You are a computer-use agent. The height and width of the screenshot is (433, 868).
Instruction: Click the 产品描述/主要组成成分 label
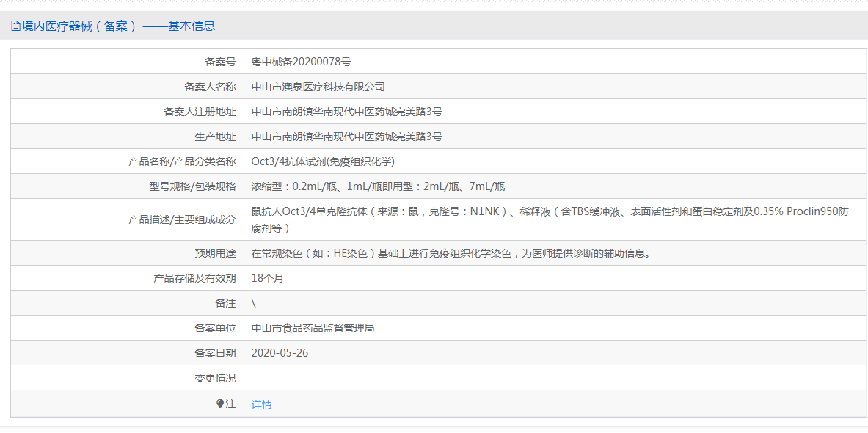point(182,219)
